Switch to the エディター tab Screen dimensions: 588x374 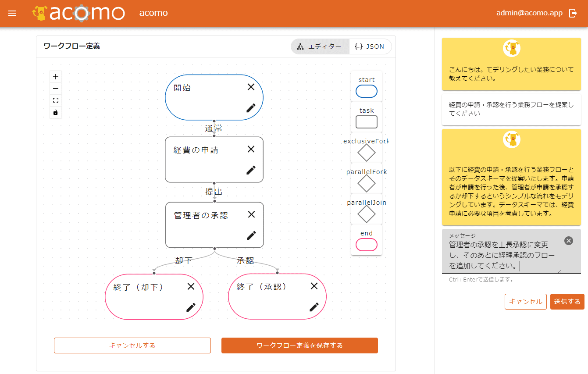click(320, 46)
